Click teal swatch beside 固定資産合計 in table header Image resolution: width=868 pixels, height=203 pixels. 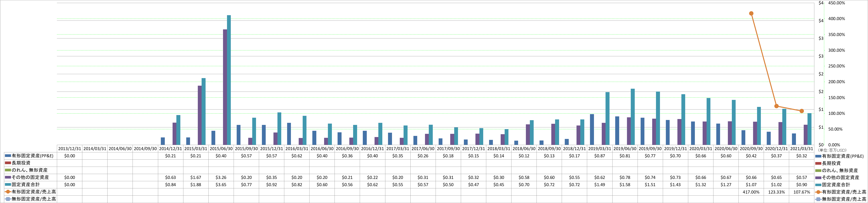8,184
